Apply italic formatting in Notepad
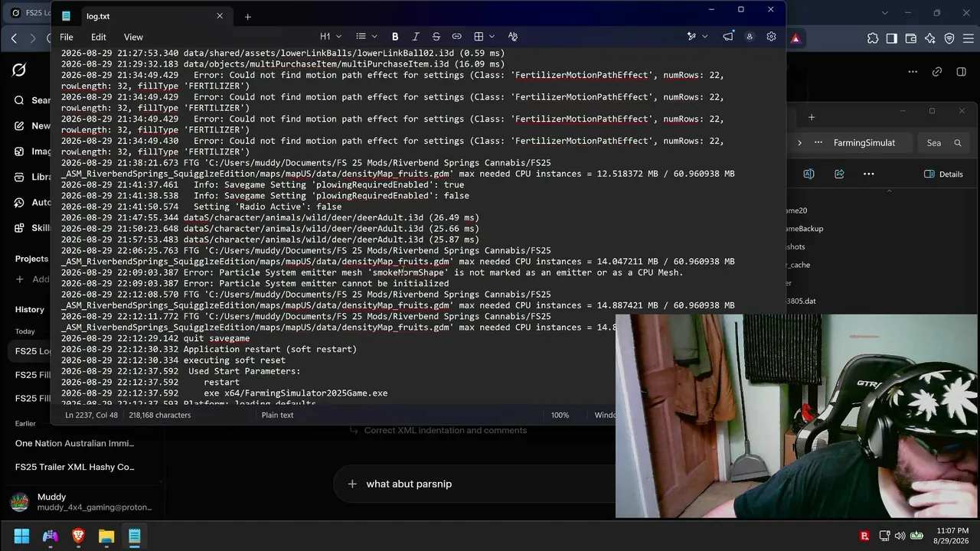 416,37
